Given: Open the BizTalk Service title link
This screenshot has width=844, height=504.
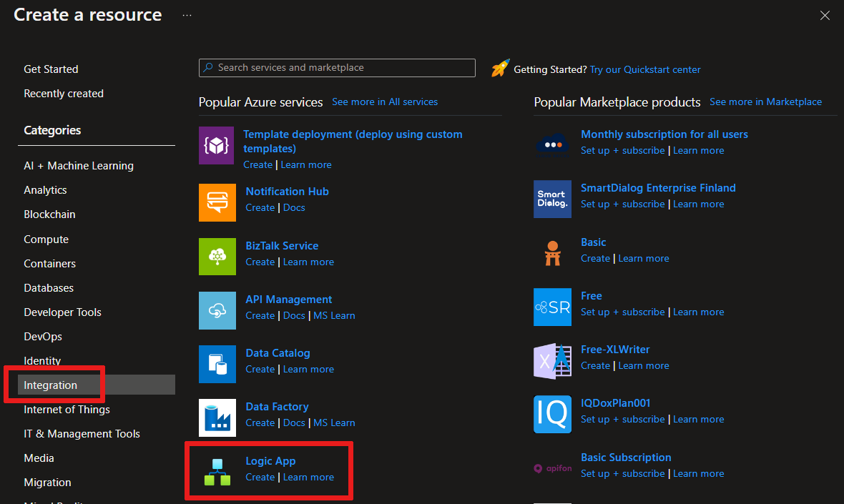Looking at the screenshot, I should coord(282,246).
